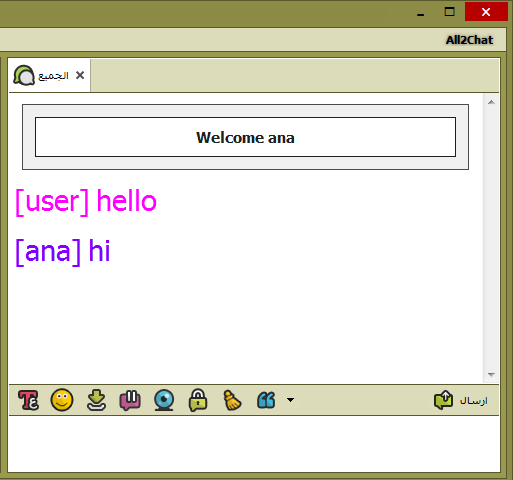Click the blue quote marks icon
Screen dimensions: 513x480
[266, 400]
